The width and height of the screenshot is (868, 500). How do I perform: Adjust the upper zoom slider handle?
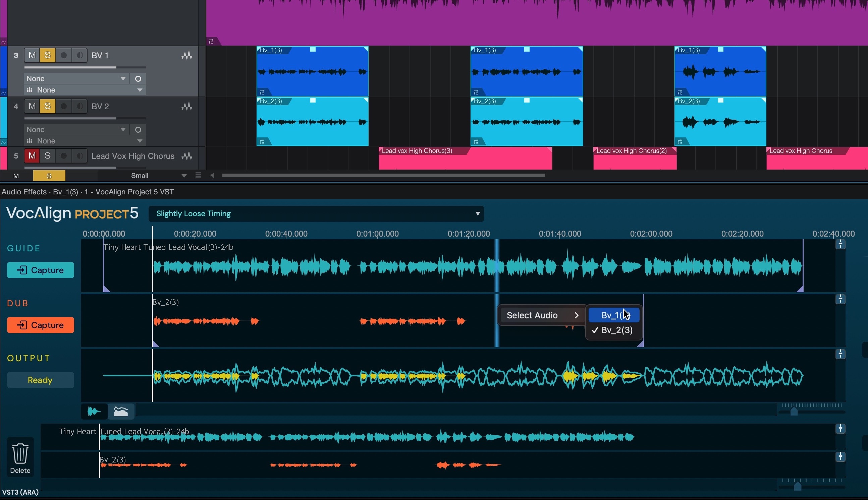tap(794, 411)
